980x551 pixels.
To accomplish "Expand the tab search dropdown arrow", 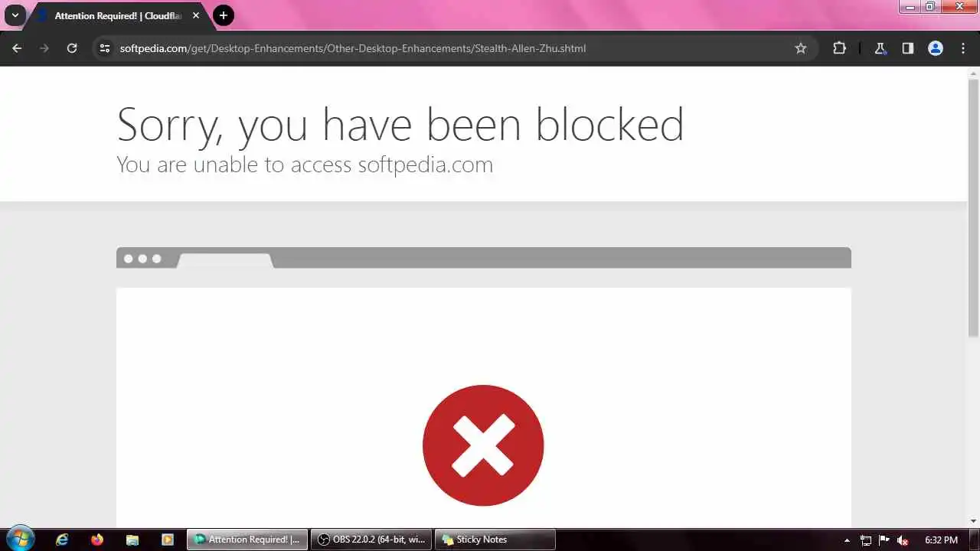I will pos(15,15).
